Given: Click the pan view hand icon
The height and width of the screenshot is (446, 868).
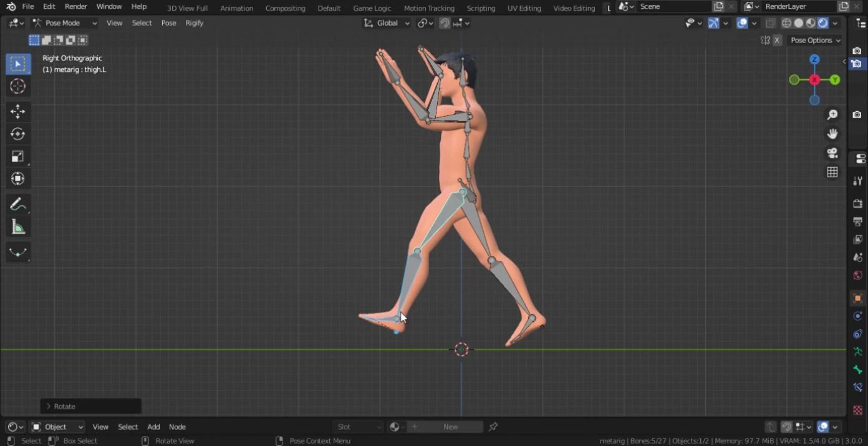Looking at the screenshot, I should 832,133.
